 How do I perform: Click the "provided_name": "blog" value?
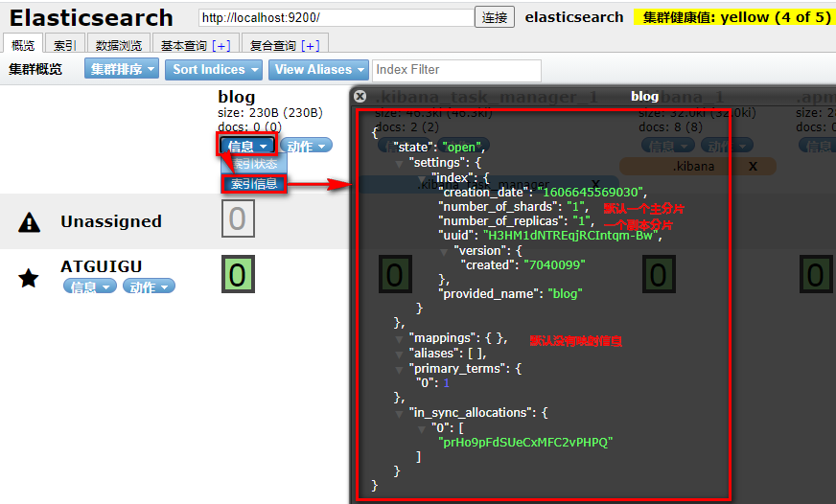tap(565, 293)
